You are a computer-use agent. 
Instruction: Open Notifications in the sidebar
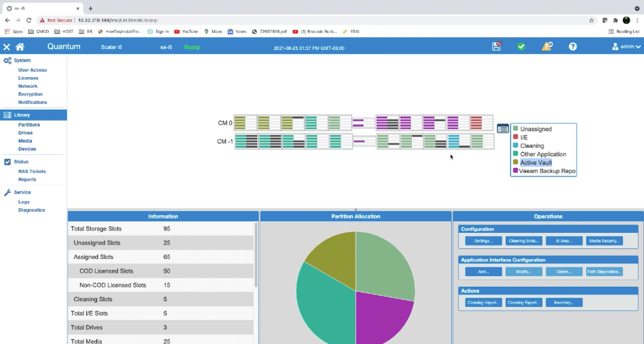click(x=32, y=102)
